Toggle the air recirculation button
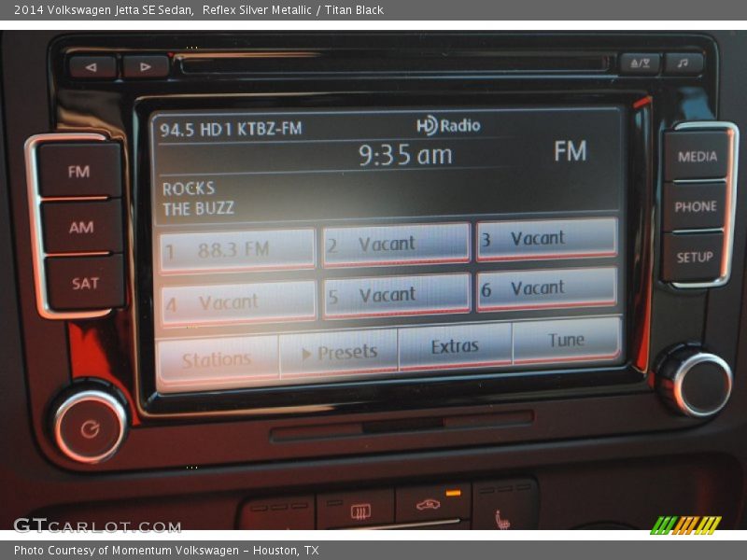 coord(431,506)
